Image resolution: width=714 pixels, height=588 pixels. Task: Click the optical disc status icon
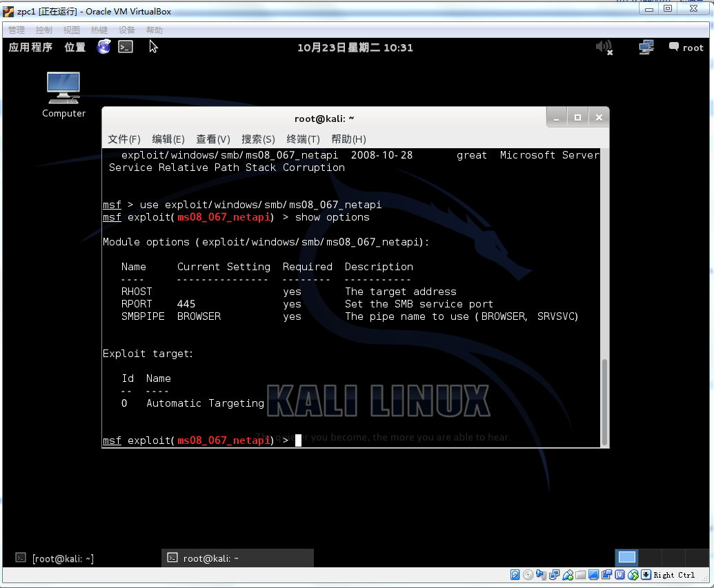pos(528,575)
